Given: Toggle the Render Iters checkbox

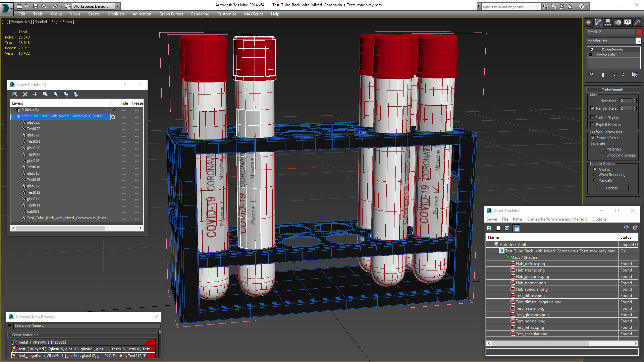Looking at the screenshot, I should coord(593,108).
